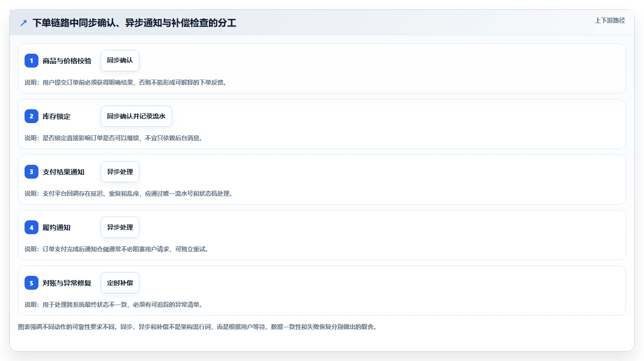Select the chart title 下单链路中同步确认、异步通知与补偿检查的分工
The width and height of the screenshot is (644, 361).
point(134,23)
